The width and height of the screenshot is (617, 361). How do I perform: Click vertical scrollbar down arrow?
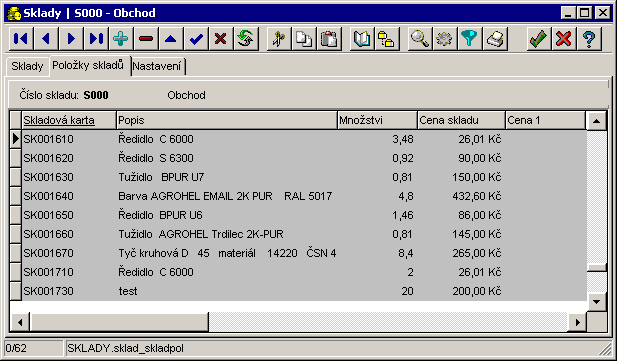click(x=597, y=302)
